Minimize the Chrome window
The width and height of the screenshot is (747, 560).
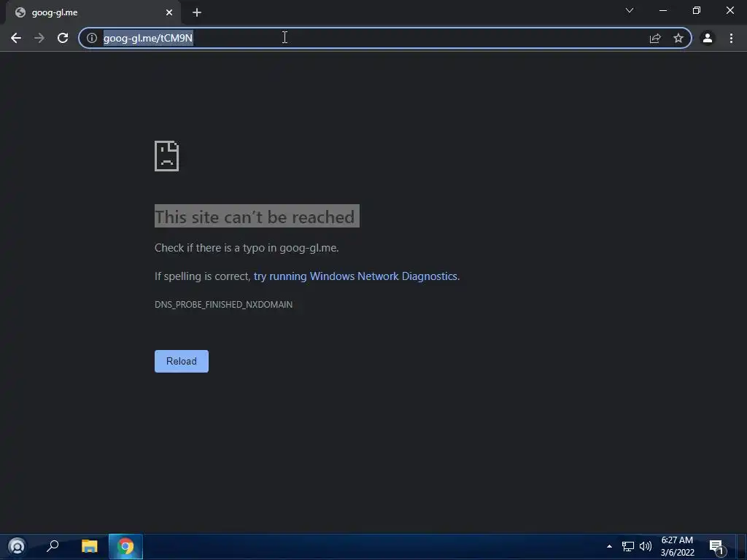tap(663, 10)
